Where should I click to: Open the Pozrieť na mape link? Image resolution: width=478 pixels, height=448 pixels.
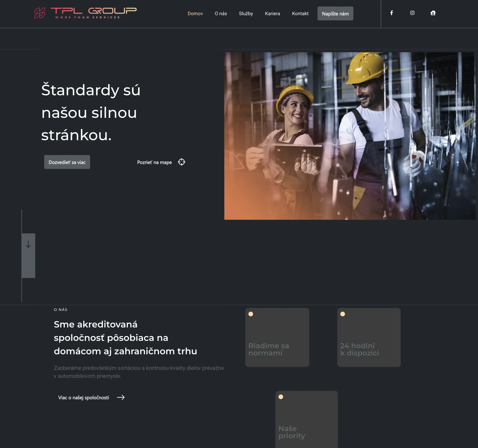pyautogui.click(x=154, y=162)
